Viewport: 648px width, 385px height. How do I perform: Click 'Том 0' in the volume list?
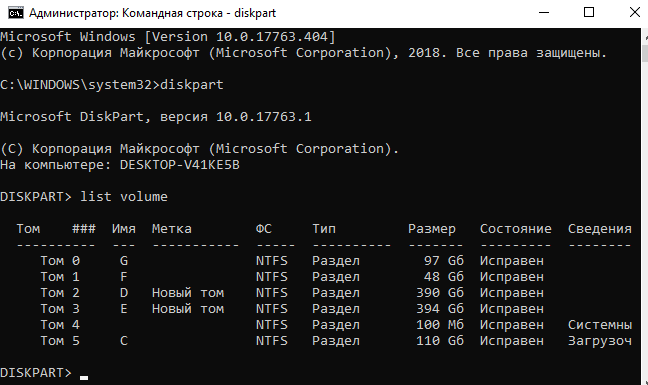coord(60,261)
